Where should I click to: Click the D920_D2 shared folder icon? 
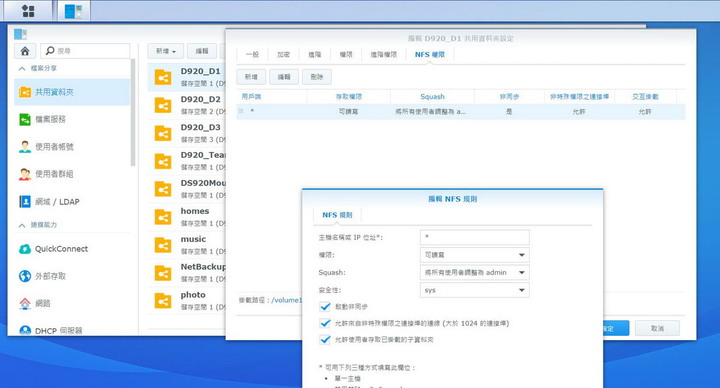(163, 105)
